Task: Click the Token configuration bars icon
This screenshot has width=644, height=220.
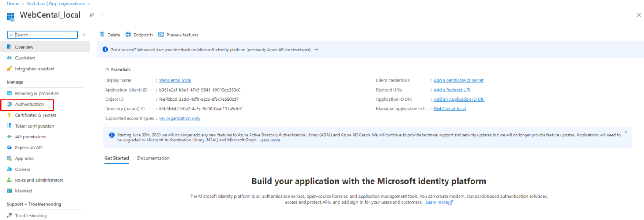Action: pos(9,126)
